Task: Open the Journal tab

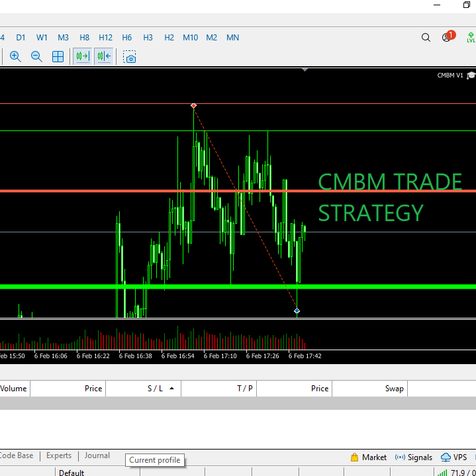Action: (x=97, y=455)
